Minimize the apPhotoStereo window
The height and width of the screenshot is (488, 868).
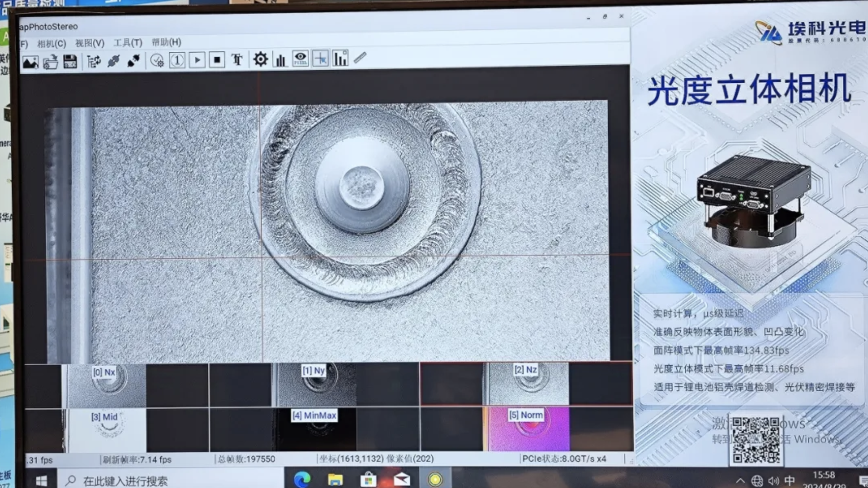click(589, 18)
